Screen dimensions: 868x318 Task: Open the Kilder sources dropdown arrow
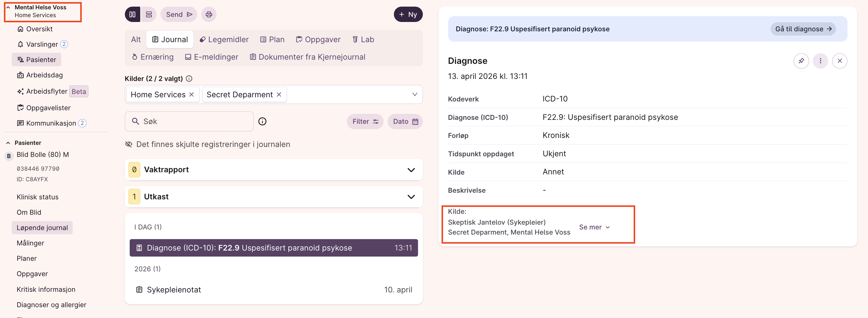(414, 95)
